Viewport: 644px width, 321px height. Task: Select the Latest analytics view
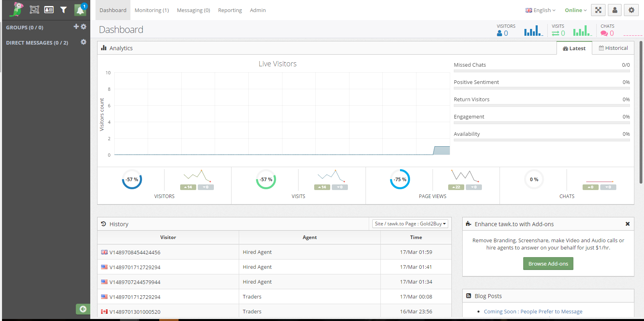tap(574, 48)
